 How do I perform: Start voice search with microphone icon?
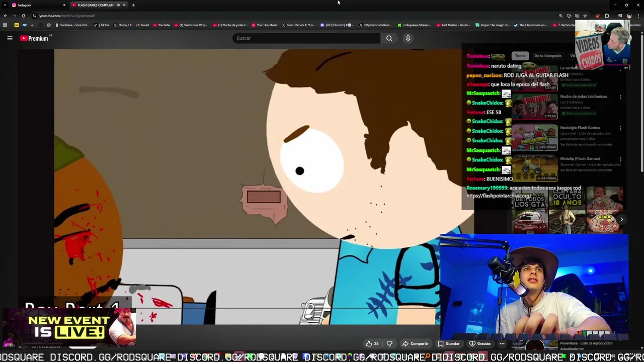pos(408,38)
